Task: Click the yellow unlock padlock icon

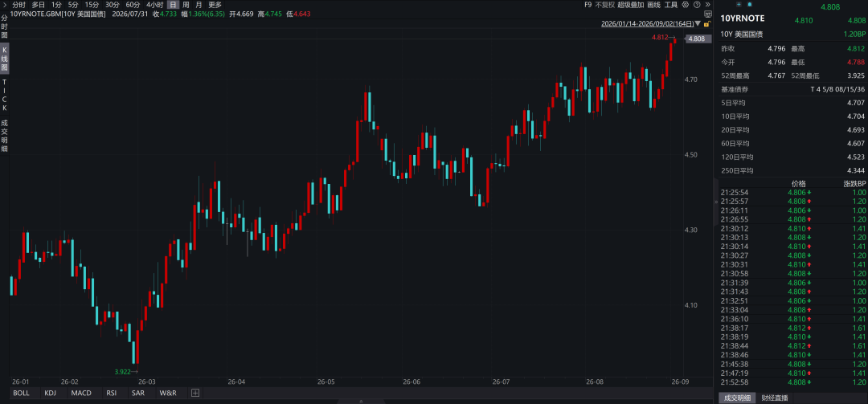Action: coord(707,24)
